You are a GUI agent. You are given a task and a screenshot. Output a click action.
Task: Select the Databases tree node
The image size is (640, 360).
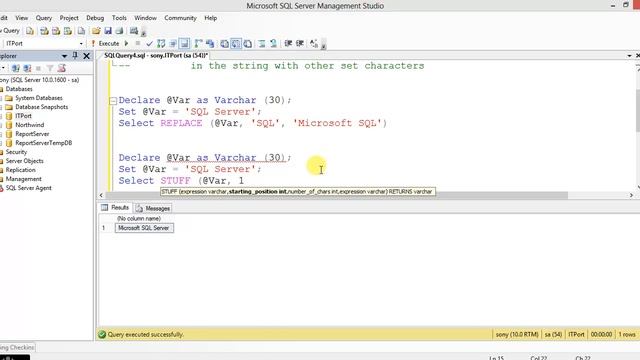pos(19,89)
